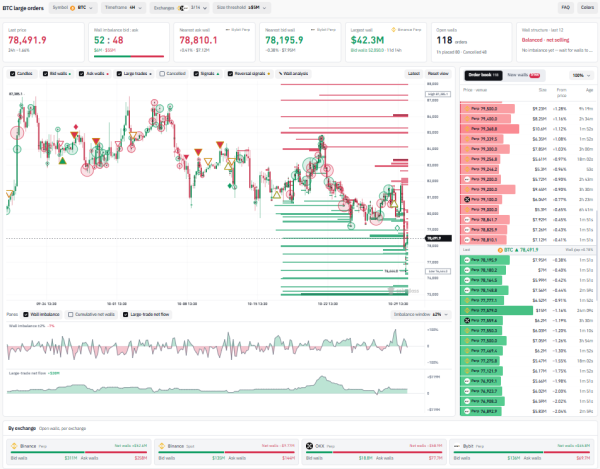
Task: Toggle the Reversal signals checkbox
Action: point(230,73)
